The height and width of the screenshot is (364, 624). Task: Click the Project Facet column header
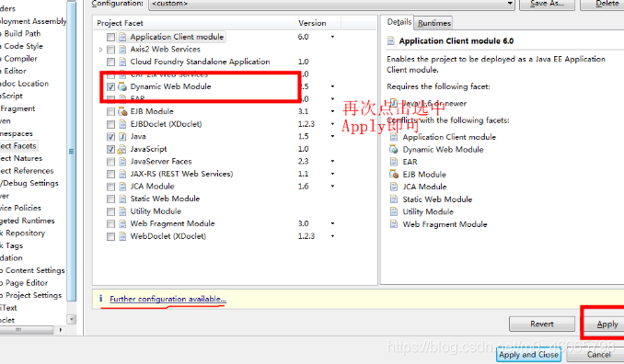(194, 23)
